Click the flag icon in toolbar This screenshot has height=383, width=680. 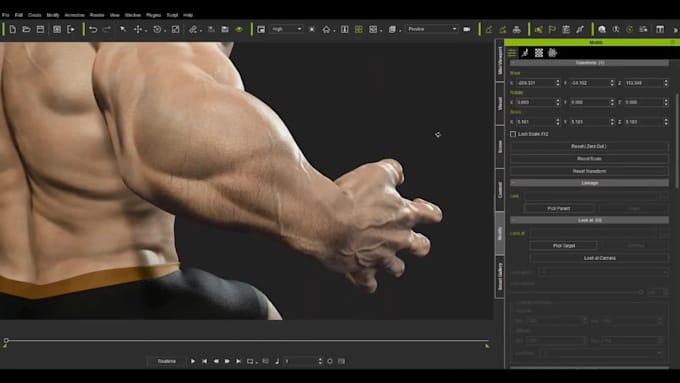pyautogui.click(x=552, y=29)
